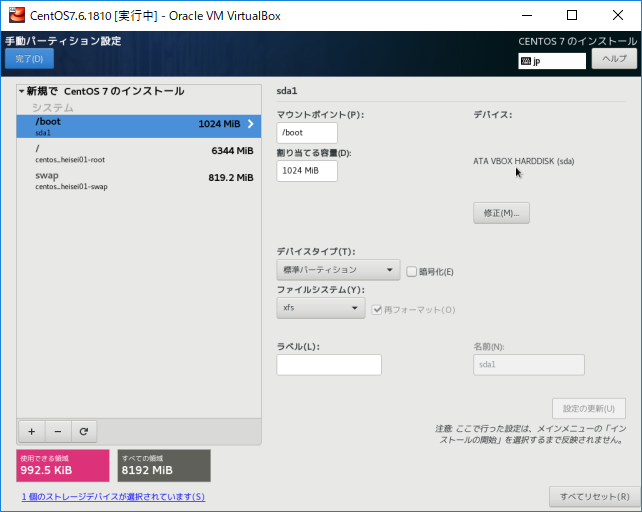Click the システム group label
This screenshot has height=512, width=642.
53,108
